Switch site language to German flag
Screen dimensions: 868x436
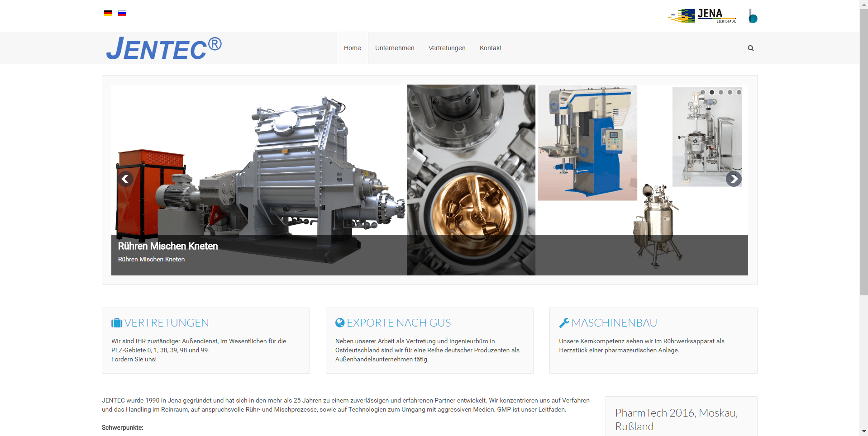108,13
